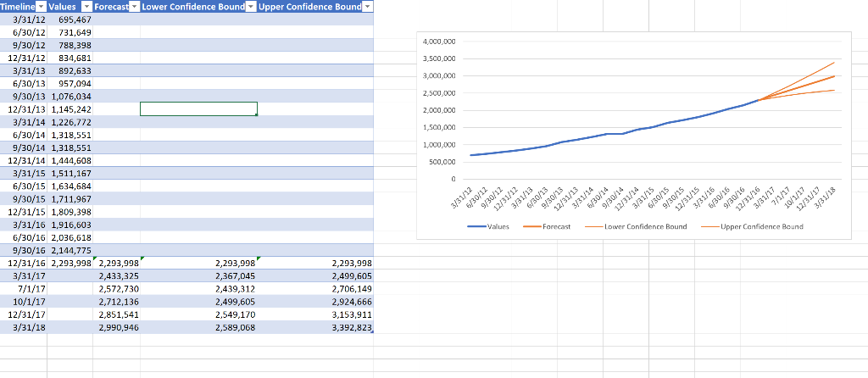Viewport: 868px width, 378px height.
Task: Select the forecast cell 2,572,730
Action: [117, 288]
